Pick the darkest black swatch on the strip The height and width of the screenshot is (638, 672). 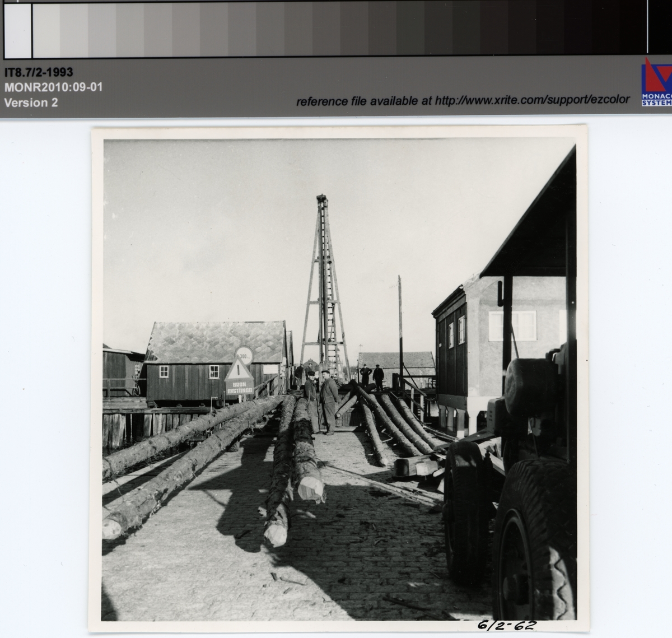pos(660,28)
